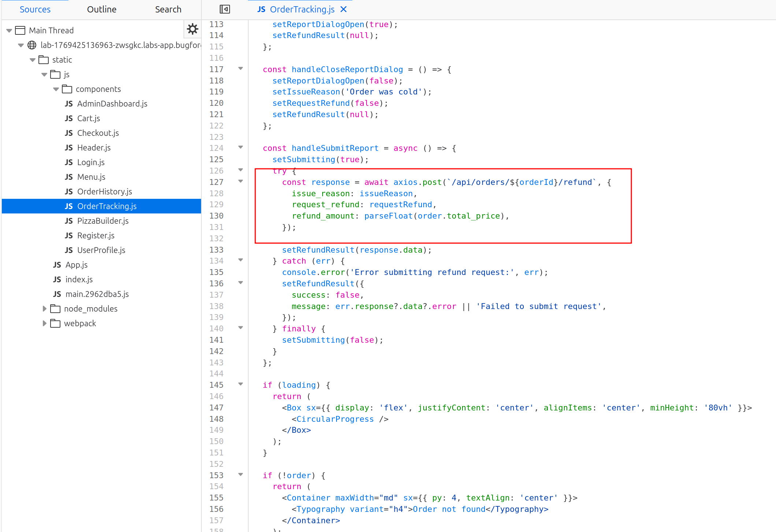Click the Main Thread window icon
This screenshot has width=776, height=532.
click(20, 30)
